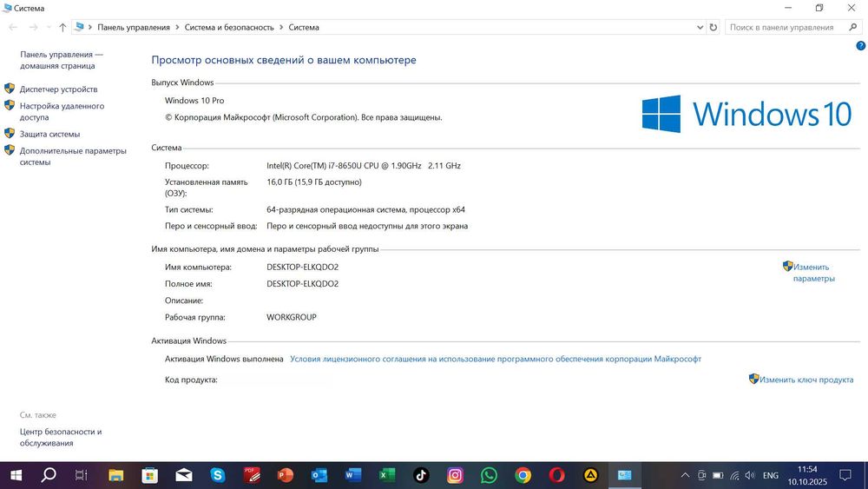Screen dimensions: 868x489
Task: Click the 'Система' breadcrumb
Action: click(303, 27)
